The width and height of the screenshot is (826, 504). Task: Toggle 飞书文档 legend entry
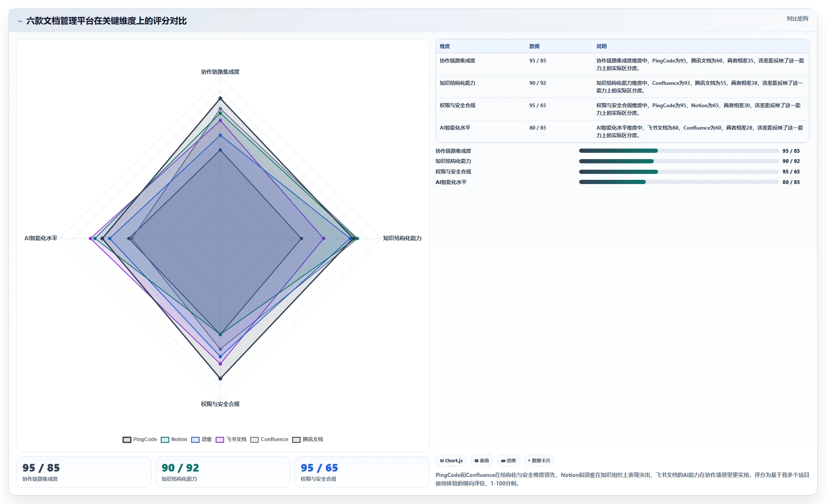[x=231, y=439]
